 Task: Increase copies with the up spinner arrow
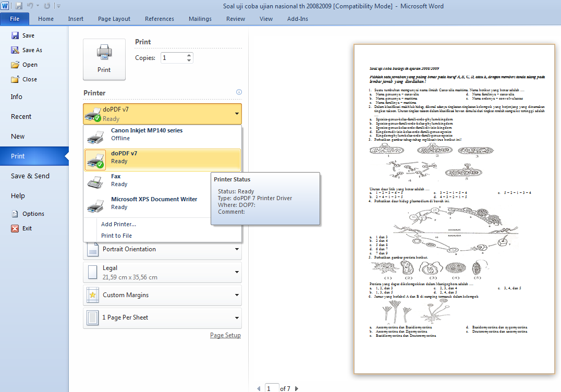click(x=189, y=55)
